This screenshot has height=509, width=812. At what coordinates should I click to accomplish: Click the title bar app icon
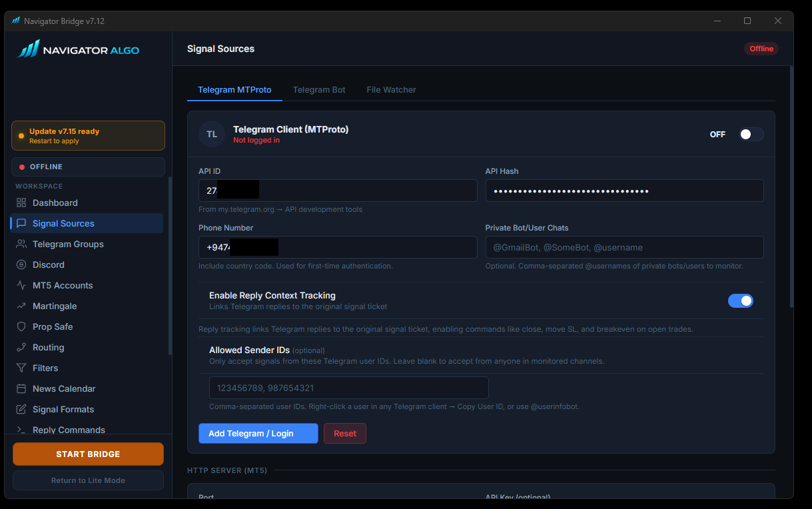pyautogui.click(x=16, y=21)
